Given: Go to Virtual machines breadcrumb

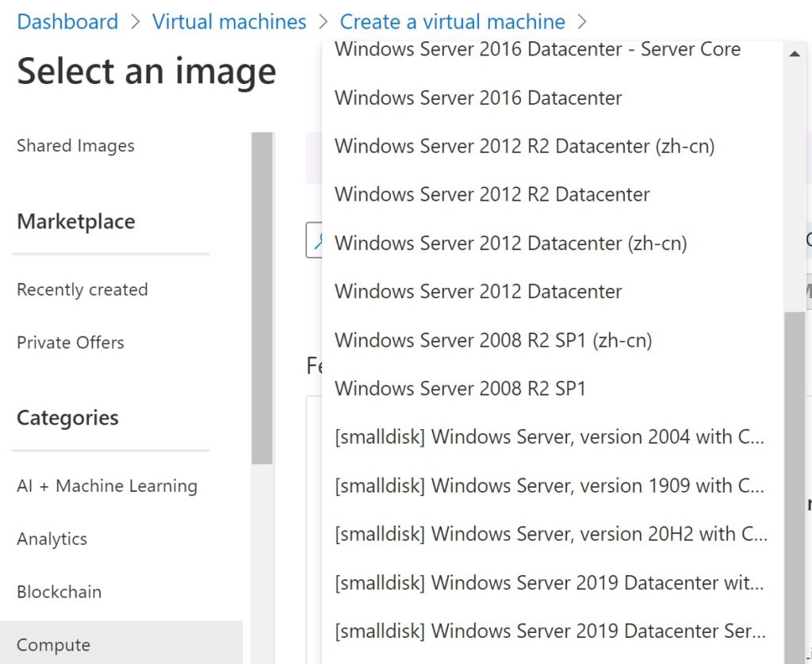Looking at the screenshot, I should click(229, 21).
